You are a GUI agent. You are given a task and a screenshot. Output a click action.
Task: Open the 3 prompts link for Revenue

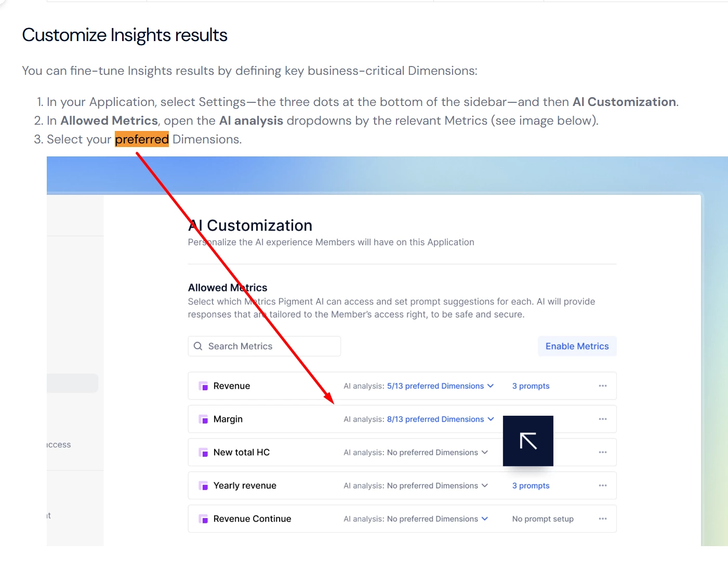click(x=531, y=386)
